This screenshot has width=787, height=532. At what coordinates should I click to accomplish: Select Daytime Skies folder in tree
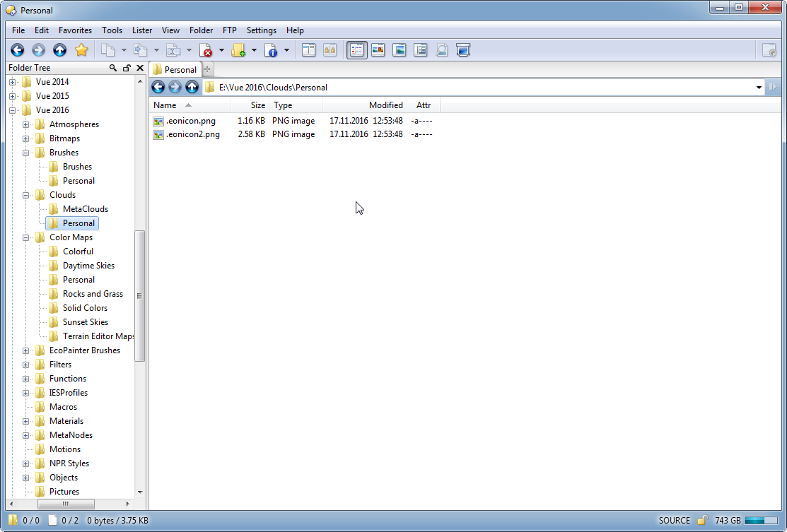[x=82, y=266]
